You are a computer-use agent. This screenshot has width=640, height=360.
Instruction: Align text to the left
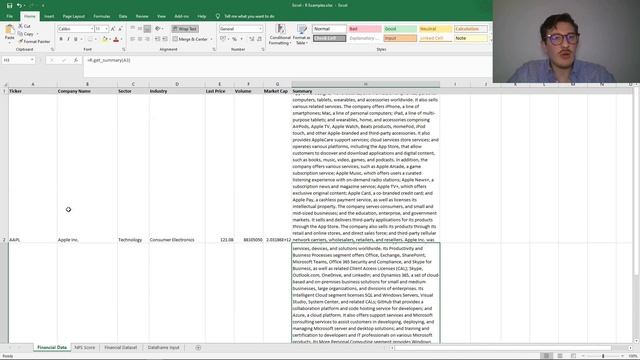pos(133,39)
